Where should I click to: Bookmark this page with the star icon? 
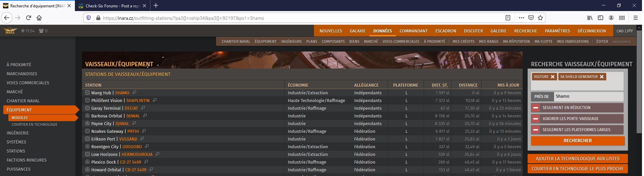click(x=540, y=18)
